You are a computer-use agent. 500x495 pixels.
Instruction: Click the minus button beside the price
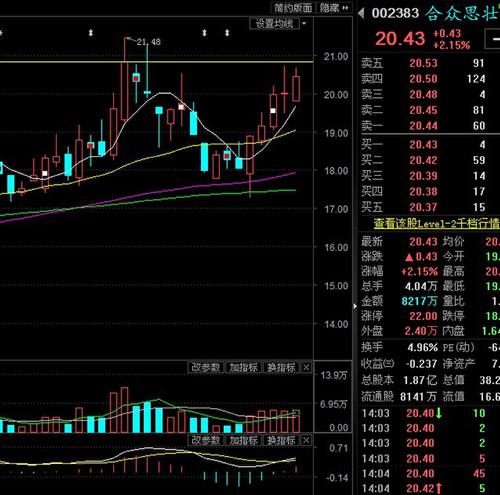493,39
